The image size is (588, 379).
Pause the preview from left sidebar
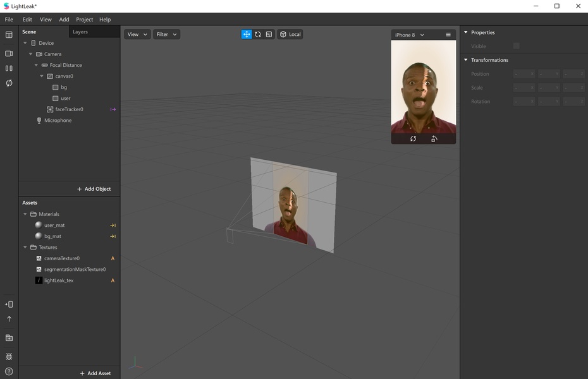click(9, 68)
